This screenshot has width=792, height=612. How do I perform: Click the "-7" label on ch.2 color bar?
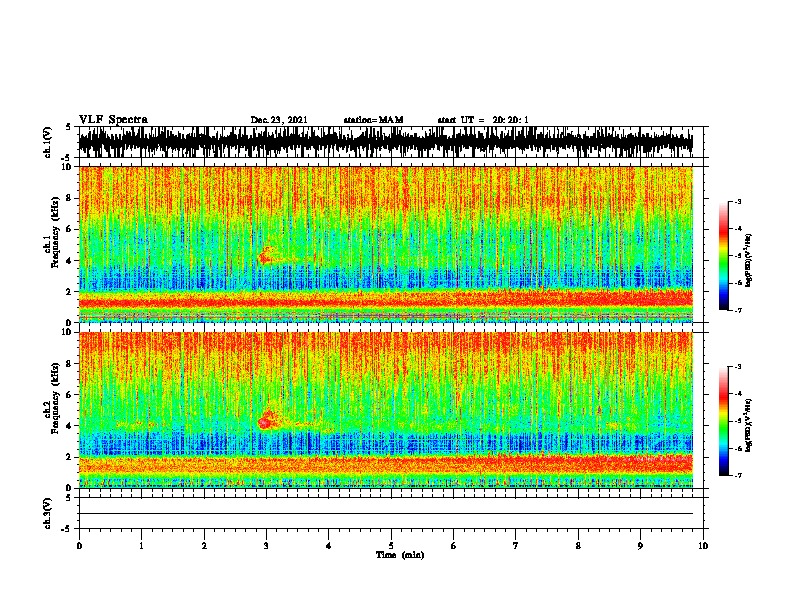coord(738,475)
